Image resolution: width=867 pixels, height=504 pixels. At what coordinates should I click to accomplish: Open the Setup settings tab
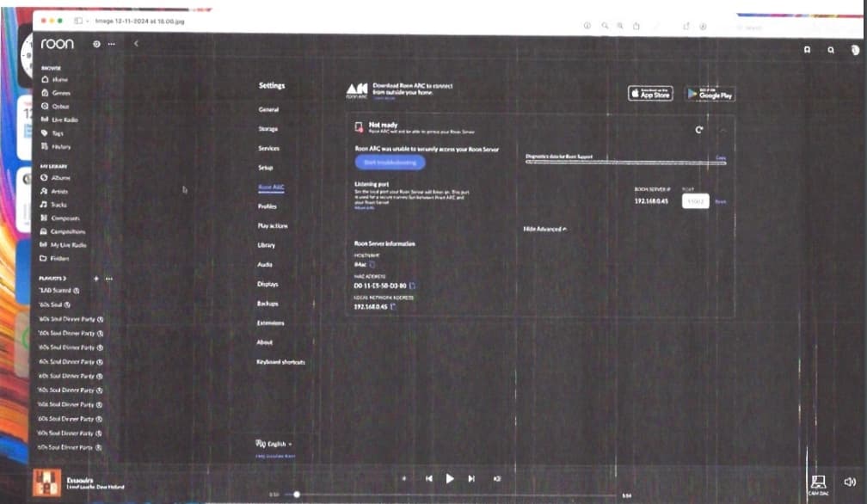click(x=266, y=168)
